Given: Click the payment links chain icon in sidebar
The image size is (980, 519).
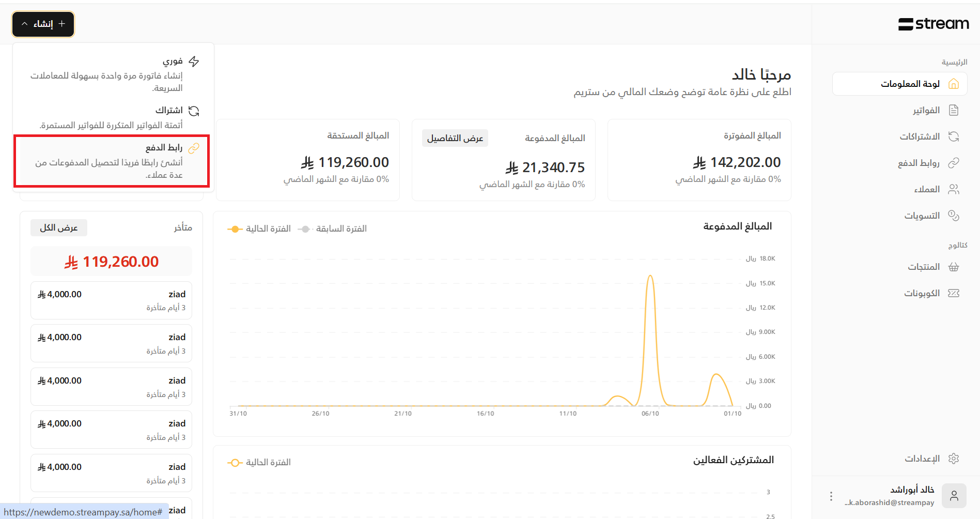Looking at the screenshot, I should 953,163.
